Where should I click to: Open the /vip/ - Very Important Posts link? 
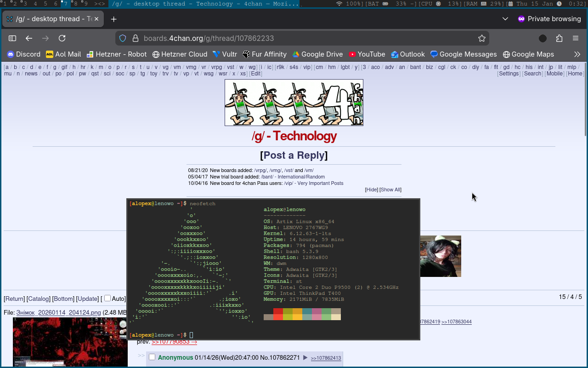[x=313, y=183]
